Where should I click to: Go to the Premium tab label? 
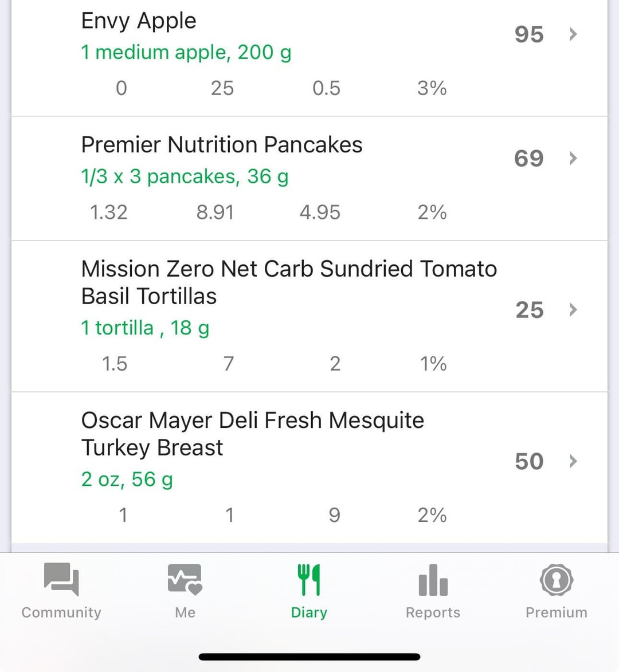click(x=557, y=612)
